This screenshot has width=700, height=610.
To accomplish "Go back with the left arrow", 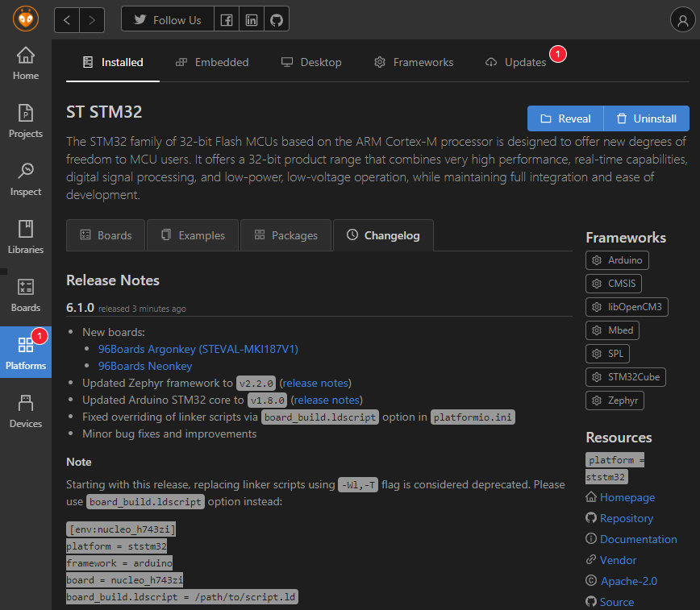I will [67, 20].
